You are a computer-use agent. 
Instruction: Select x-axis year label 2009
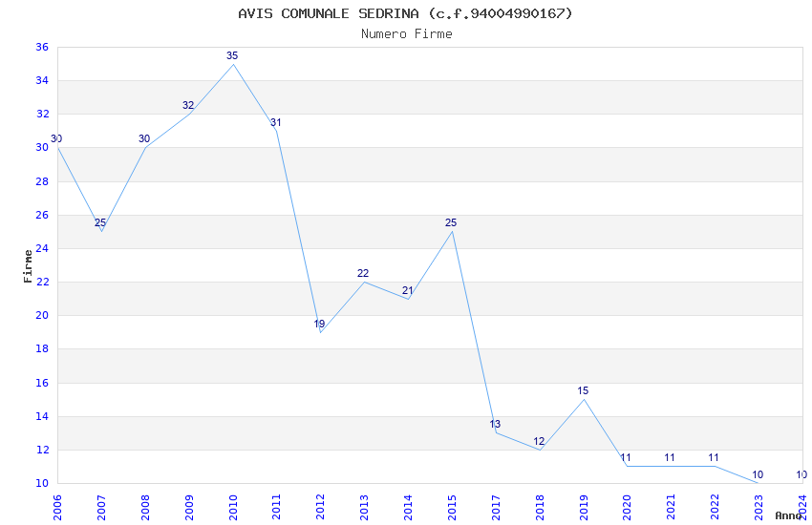pyautogui.click(x=189, y=507)
